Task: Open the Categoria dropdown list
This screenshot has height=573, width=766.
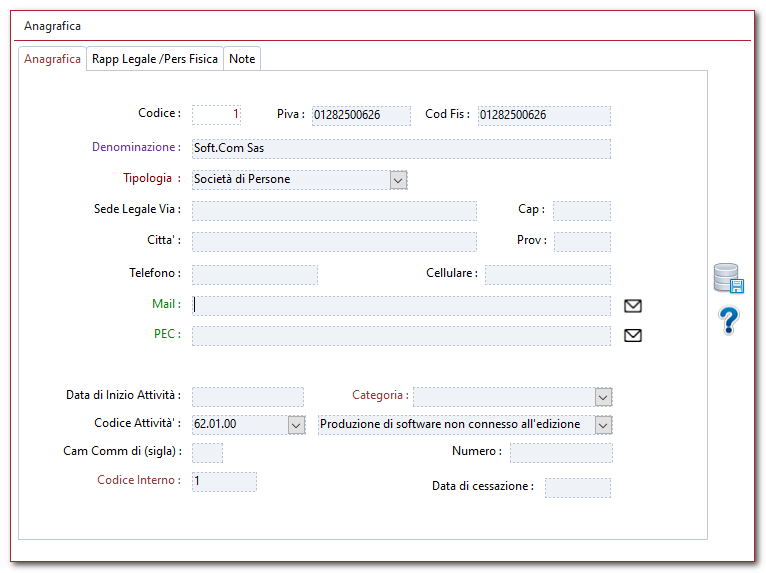Action: coord(603,397)
